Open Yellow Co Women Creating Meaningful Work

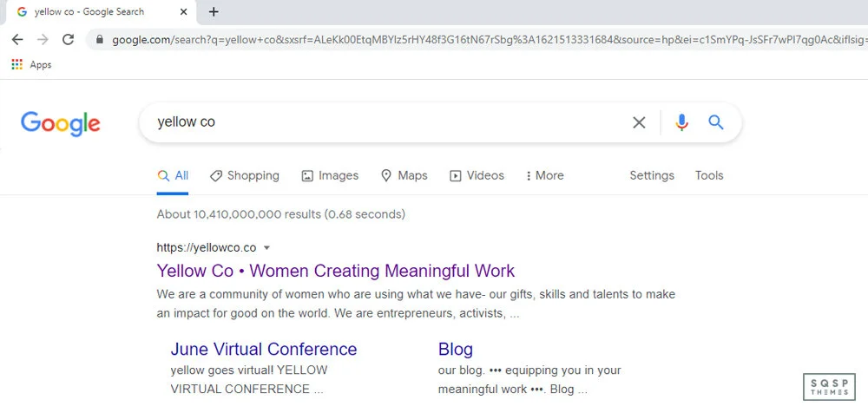pos(335,271)
